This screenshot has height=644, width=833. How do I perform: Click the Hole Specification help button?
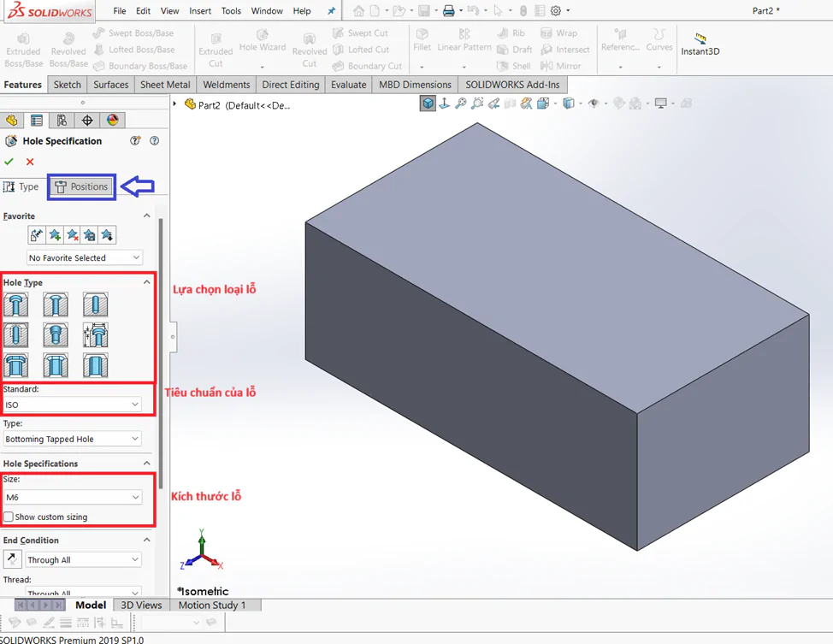coord(154,141)
